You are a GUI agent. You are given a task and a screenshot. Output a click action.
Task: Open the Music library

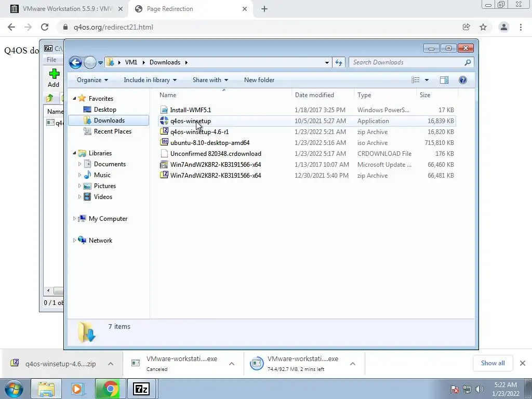102,175
